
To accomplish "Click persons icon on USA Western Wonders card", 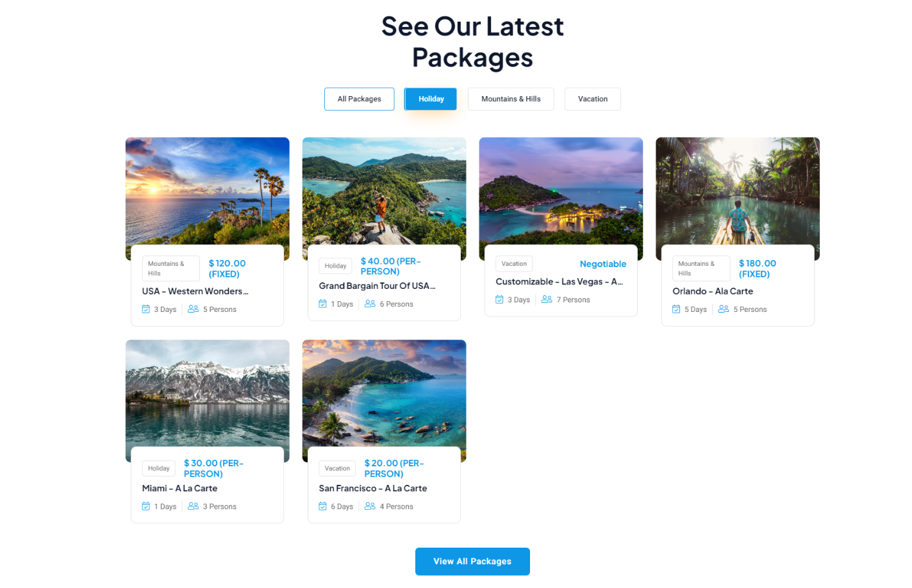I will click(193, 309).
